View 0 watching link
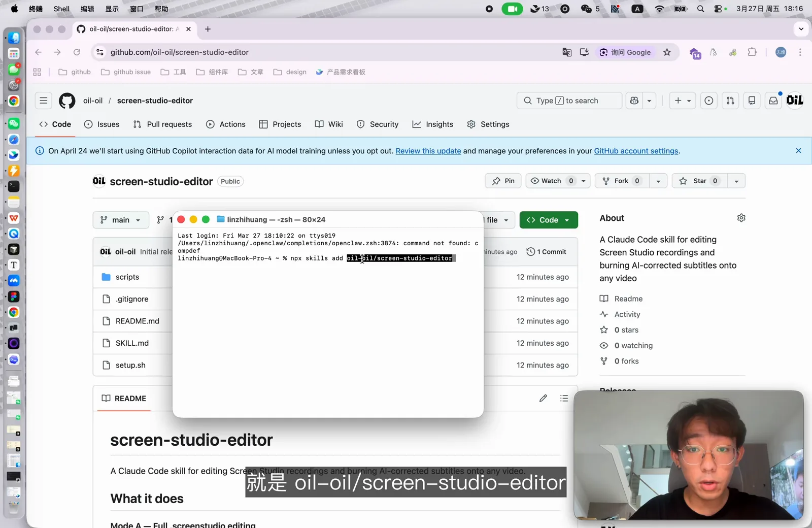The image size is (812, 528). coord(626,346)
